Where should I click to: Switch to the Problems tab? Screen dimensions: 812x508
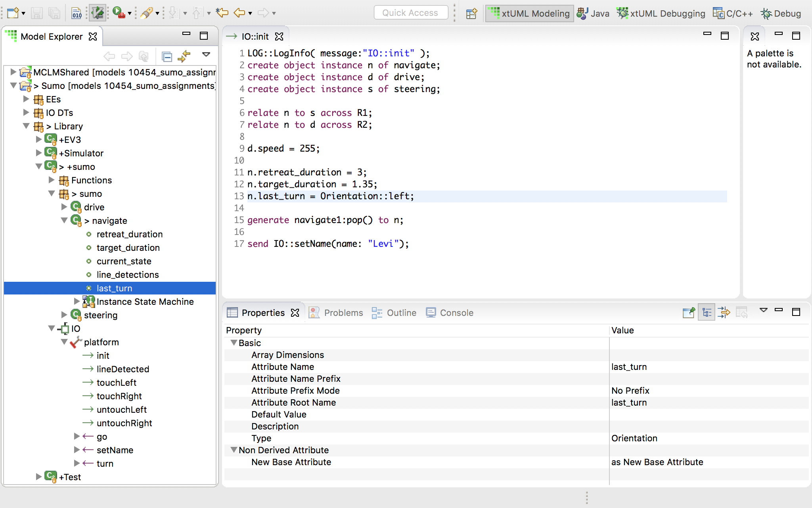coord(336,313)
